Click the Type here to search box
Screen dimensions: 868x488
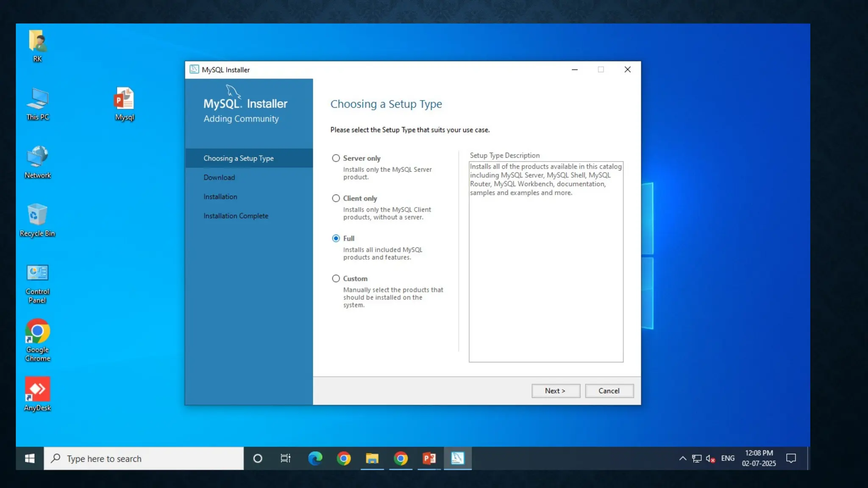tap(144, 458)
